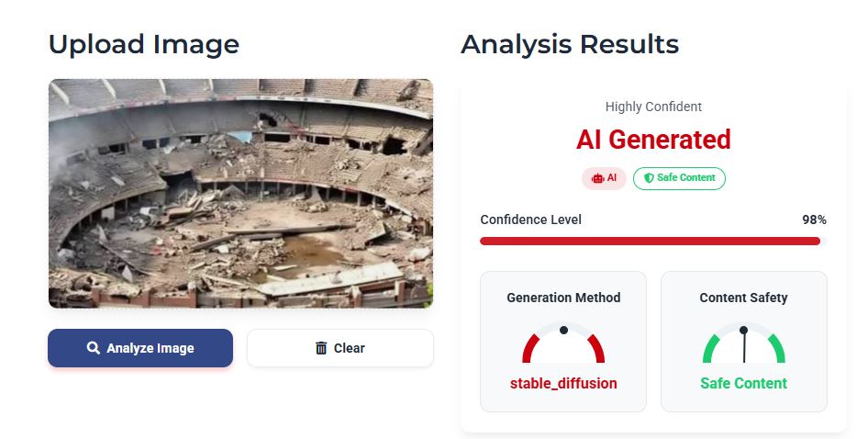Click the green Content Safety gauge

tap(743, 343)
